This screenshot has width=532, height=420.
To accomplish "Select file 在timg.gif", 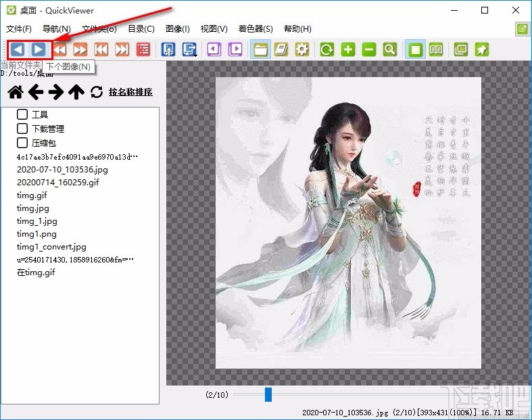I will click(36, 273).
